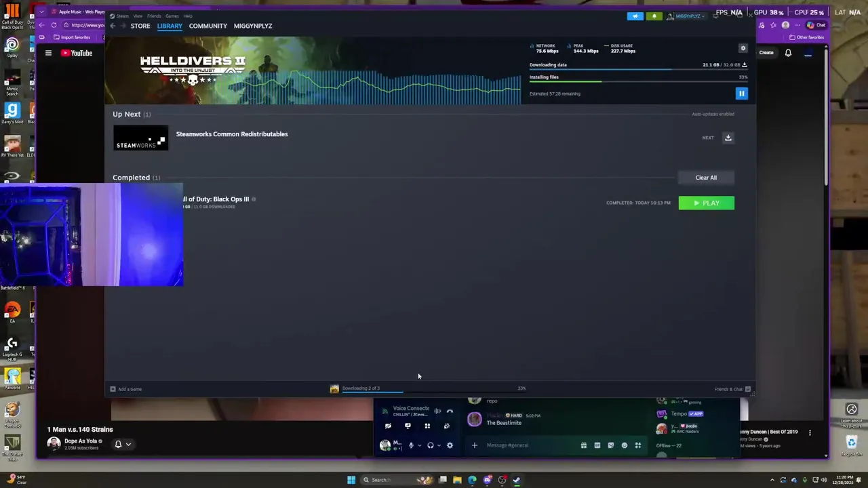Open Steam downloads settings gear
The width and height of the screenshot is (868, 488).
click(x=743, y=48)
